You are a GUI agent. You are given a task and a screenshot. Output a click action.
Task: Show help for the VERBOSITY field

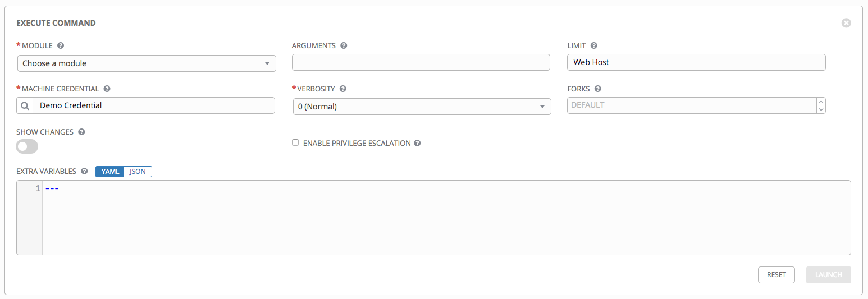(x=343, y=89)
